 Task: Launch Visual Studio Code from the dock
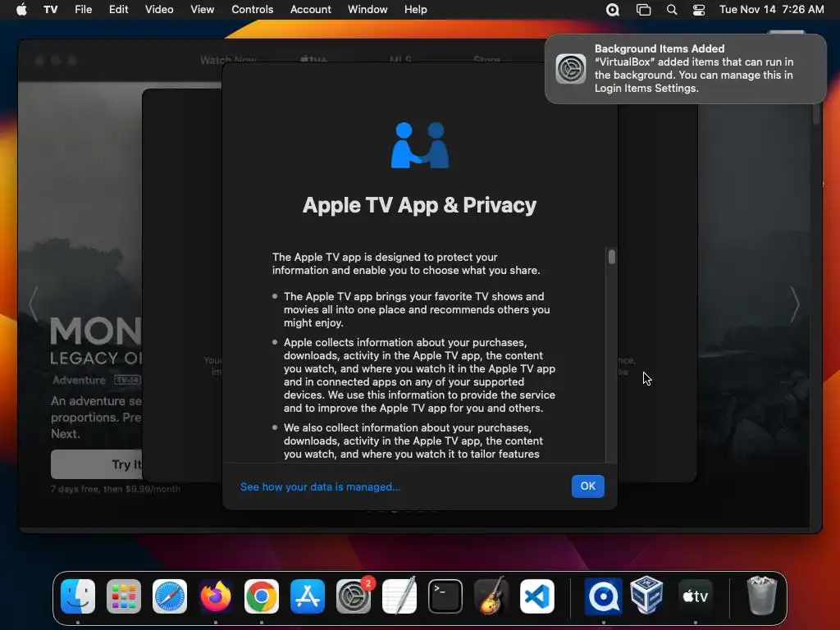(536, 596)
